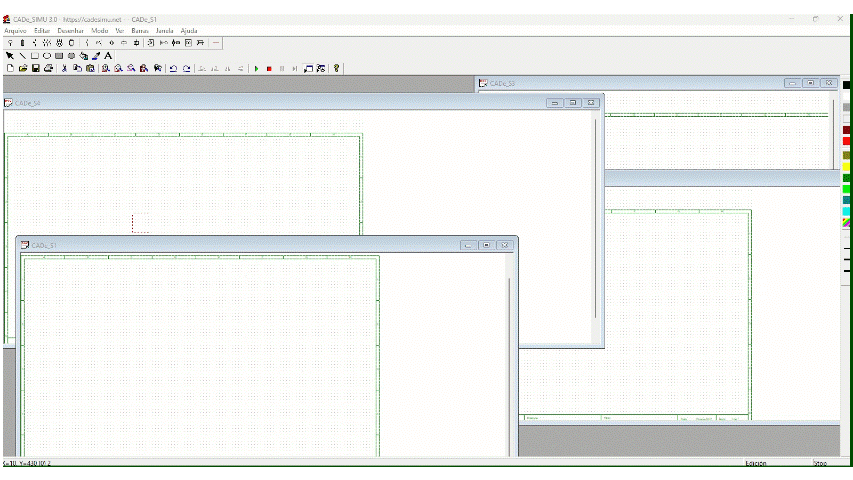Create a new document
This screenshot has height=480, width=853.
coord(10,69)
